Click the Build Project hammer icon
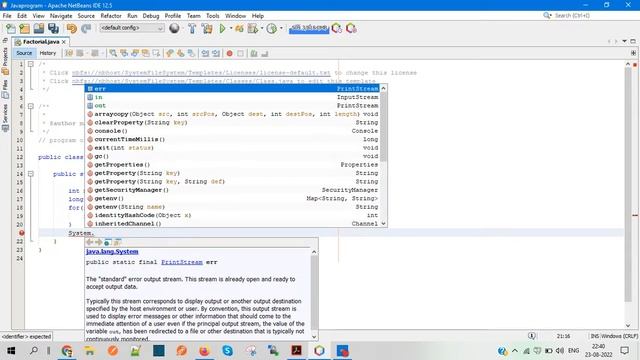 coord(192,29)
